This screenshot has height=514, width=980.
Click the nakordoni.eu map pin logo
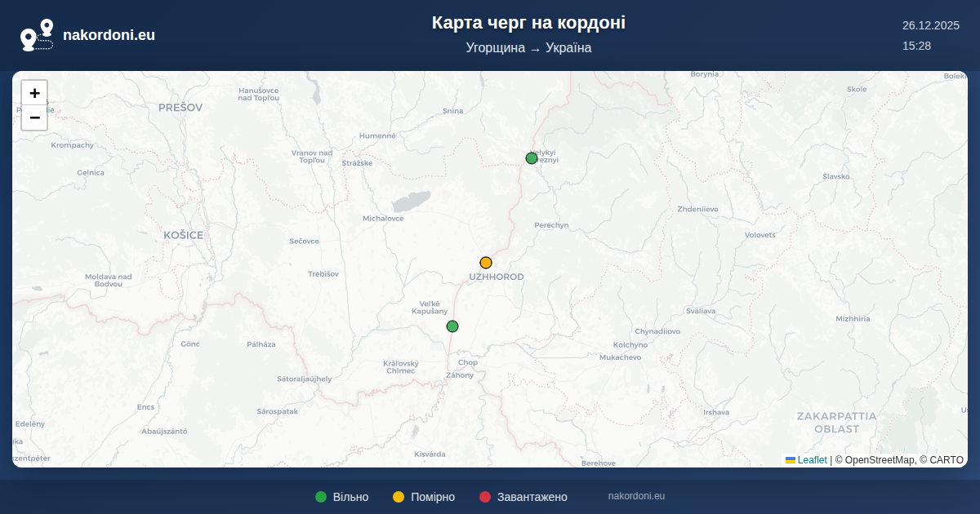coord(37,35)
